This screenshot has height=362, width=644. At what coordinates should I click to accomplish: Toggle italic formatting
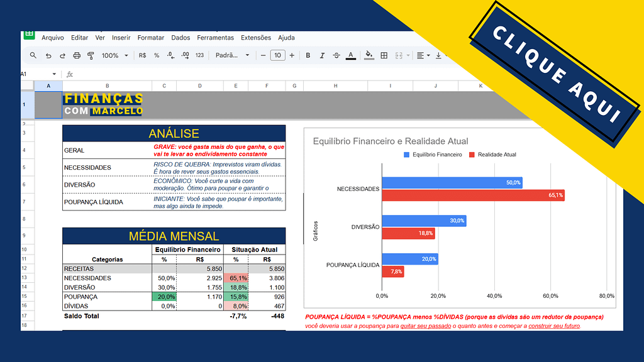click(x=322, y=55)
